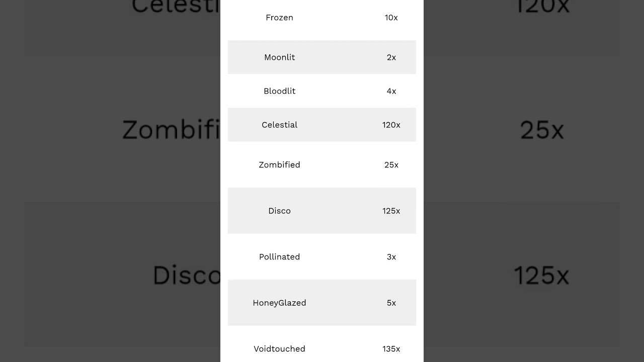Select the Zombified mutation name
Viewport: 644px width, 362px height.
(279, 165)
